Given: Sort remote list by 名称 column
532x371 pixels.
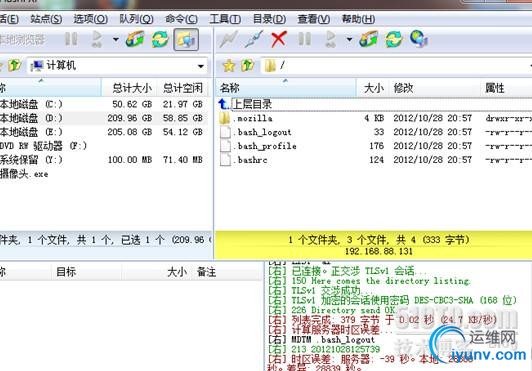Looking at the screenshot, I should (286, 88).
